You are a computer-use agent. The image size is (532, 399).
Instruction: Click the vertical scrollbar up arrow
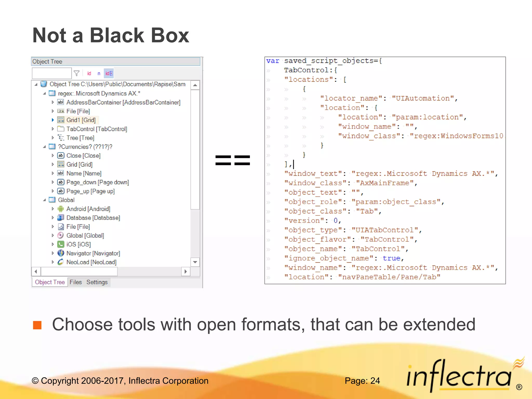click(x=195, y=85)
